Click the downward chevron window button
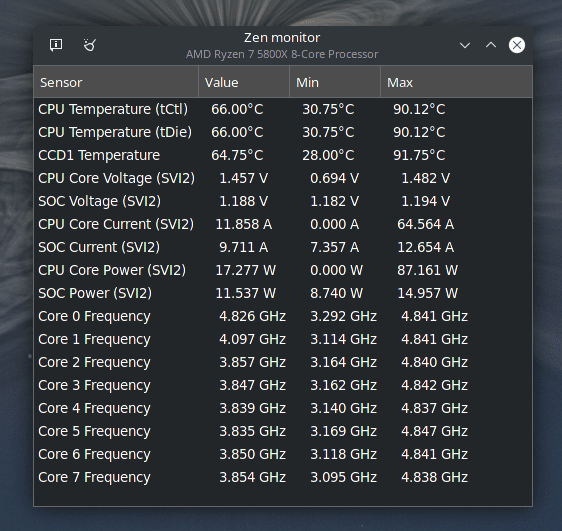Viewport: 562px width, 531px height. (465, 45)
